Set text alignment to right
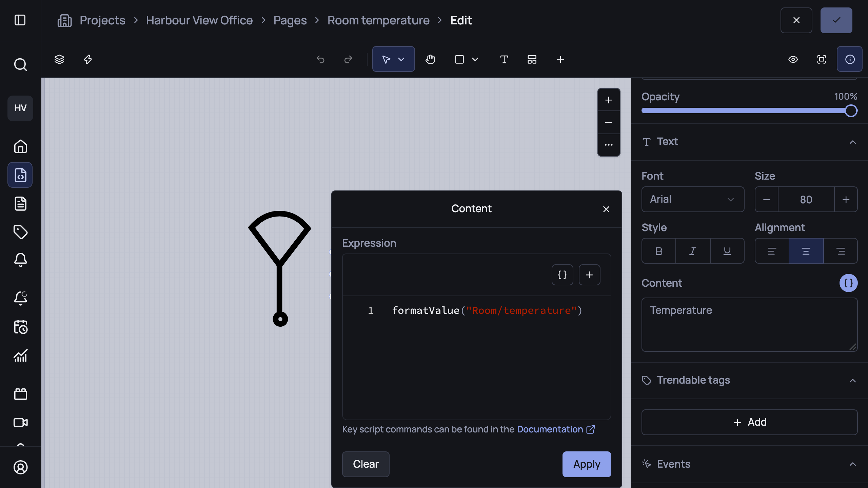 pos(841,251)
